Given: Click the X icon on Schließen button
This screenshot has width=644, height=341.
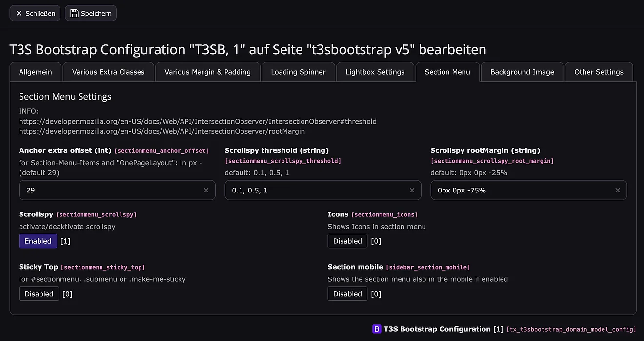Looking at the screenshot, I should (19, 13).
